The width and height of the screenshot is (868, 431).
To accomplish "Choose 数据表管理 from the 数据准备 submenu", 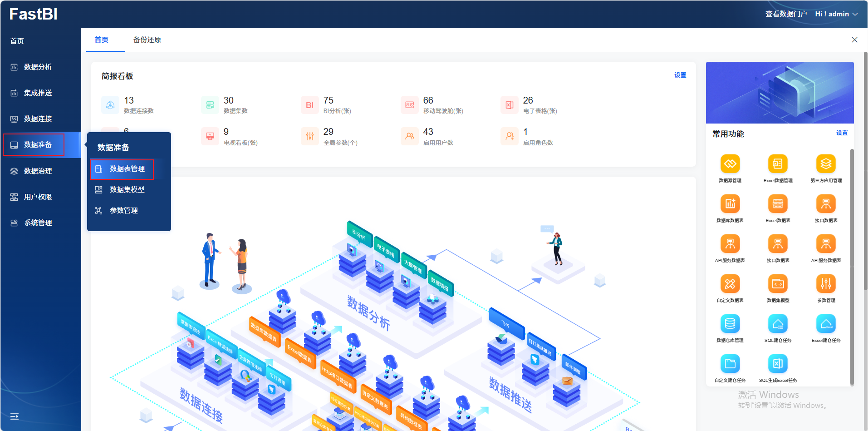I will [127, 168].
